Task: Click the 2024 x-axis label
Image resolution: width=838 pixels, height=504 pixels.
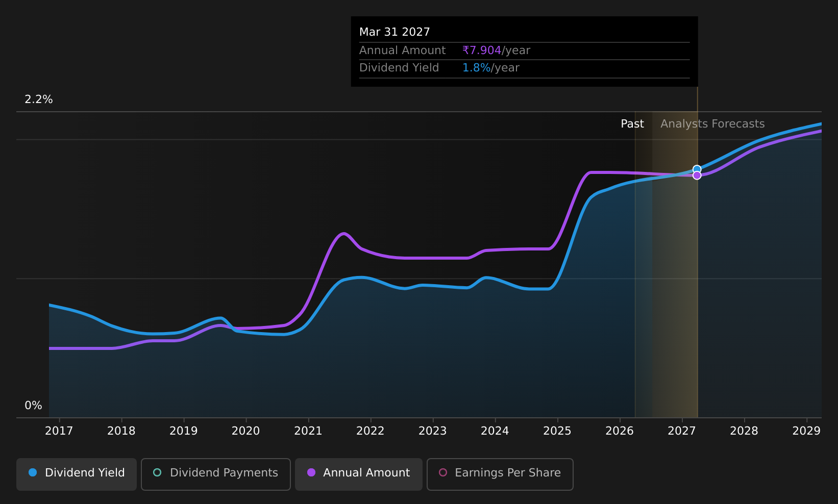Action: (495, 431)
